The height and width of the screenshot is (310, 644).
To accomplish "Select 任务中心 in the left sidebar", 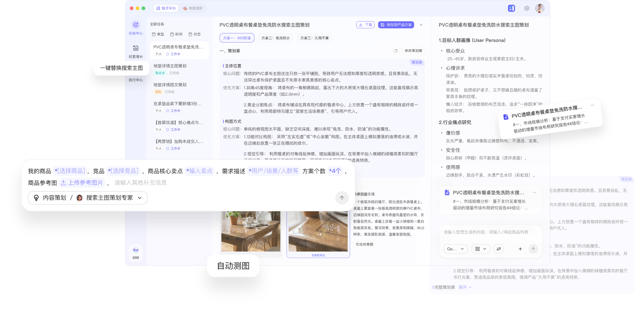I will pyautogui.click(x=135, y=28).
